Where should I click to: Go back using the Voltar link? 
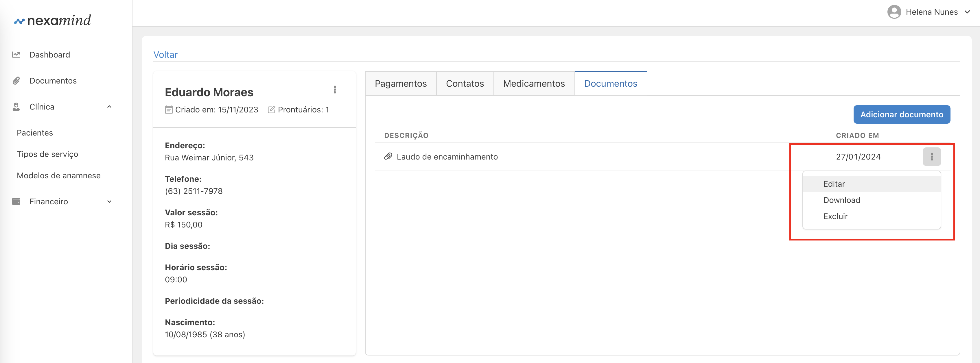coord(165,55)
